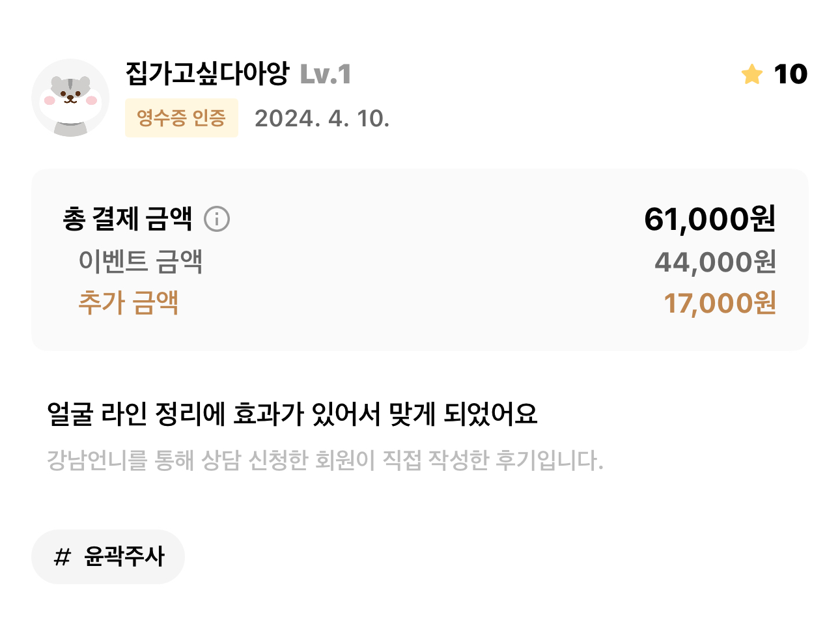The image size is (840, 622).
Task: Click the gray payment summary card background
Action: 420,260
